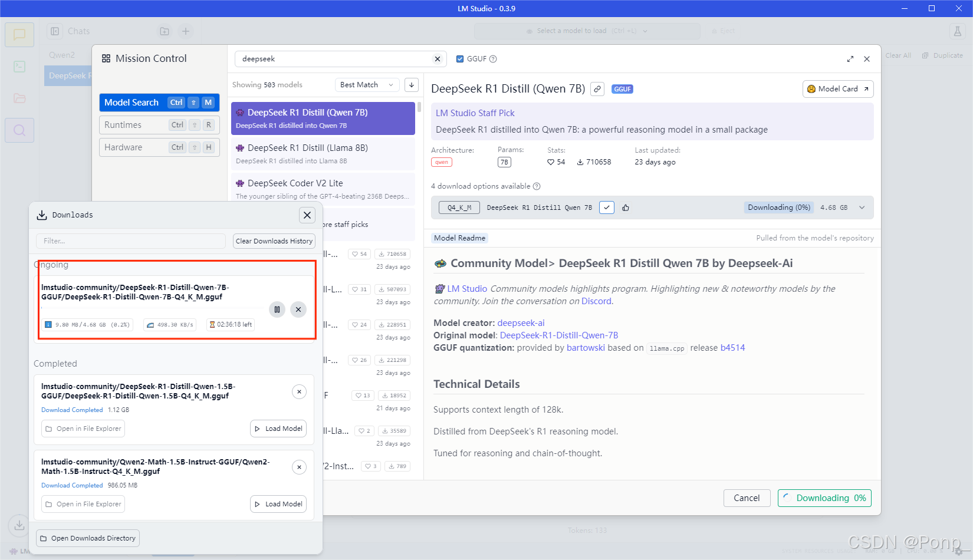Click the Q4_K_M quantization tag

[x=459, y=207]
